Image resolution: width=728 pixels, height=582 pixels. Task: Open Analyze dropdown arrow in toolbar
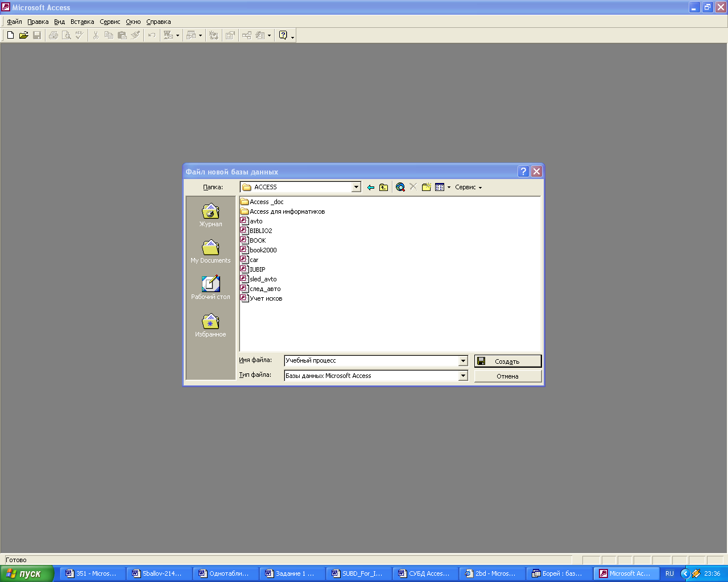[200, 35]
